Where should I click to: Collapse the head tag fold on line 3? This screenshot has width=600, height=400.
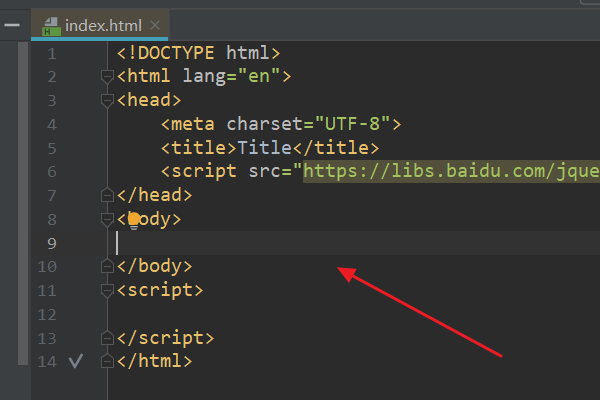[107, 100]
